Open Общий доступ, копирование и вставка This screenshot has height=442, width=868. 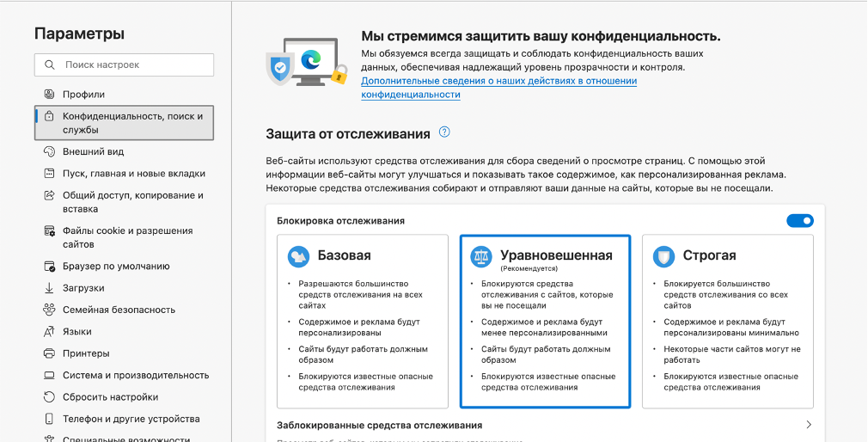[124, 202]
